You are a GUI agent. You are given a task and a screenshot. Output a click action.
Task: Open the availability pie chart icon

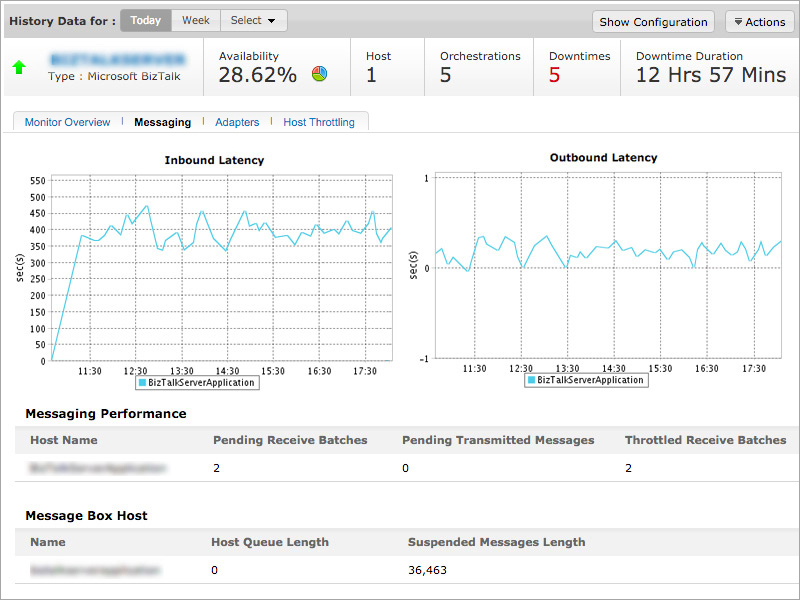click(x=320, y=74)
